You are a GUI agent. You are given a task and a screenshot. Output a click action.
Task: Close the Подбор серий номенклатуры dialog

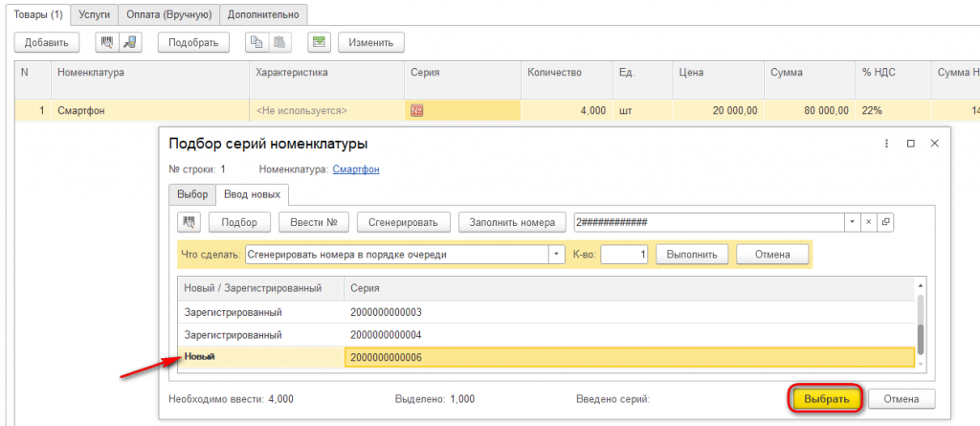click(x=934, y=144)
